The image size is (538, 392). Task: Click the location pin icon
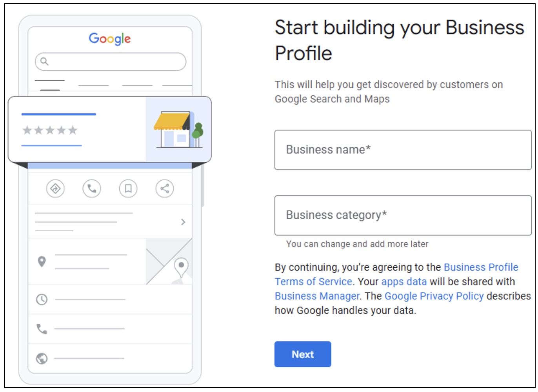tap(42, 261)
